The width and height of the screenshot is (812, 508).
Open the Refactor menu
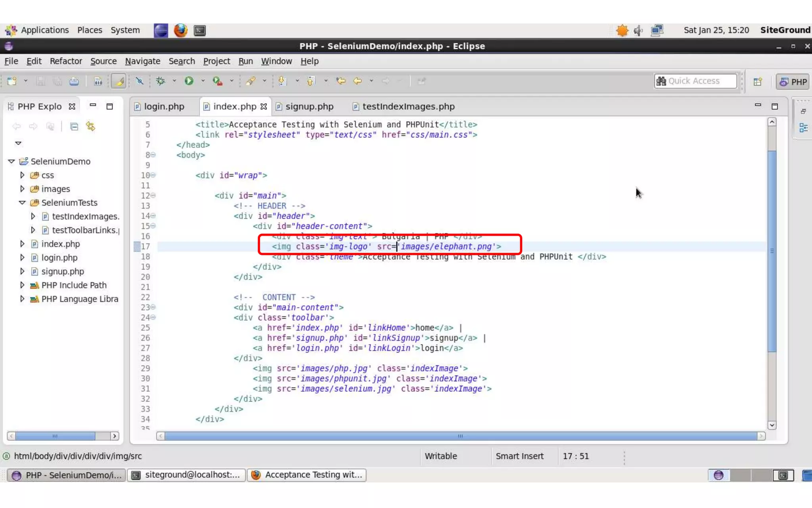[66, 61]
